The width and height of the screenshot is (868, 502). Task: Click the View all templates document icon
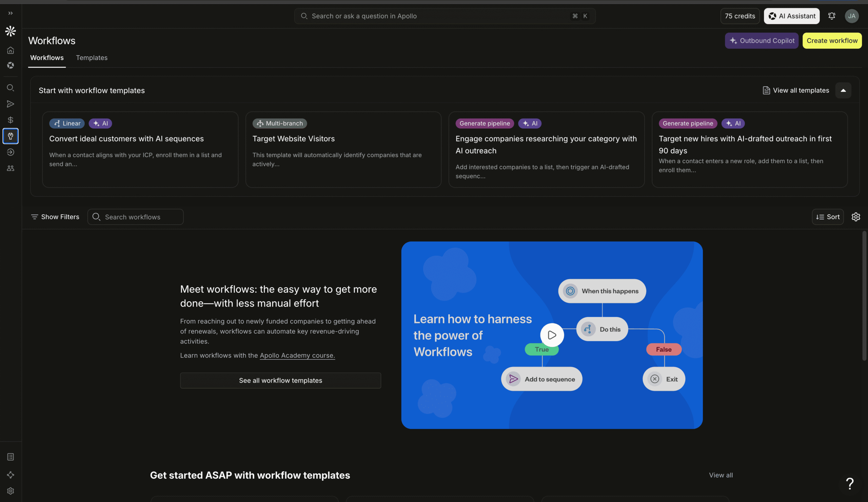click(x=766, y=90)
